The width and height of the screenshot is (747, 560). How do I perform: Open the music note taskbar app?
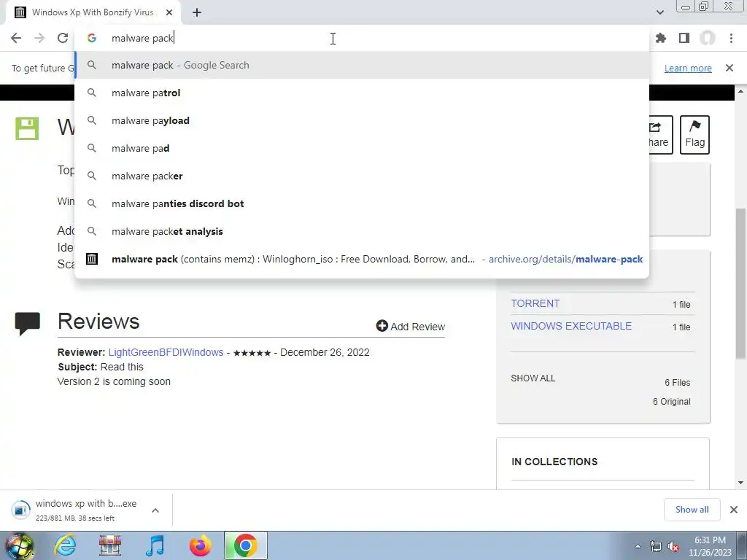[x=155, y=545]
